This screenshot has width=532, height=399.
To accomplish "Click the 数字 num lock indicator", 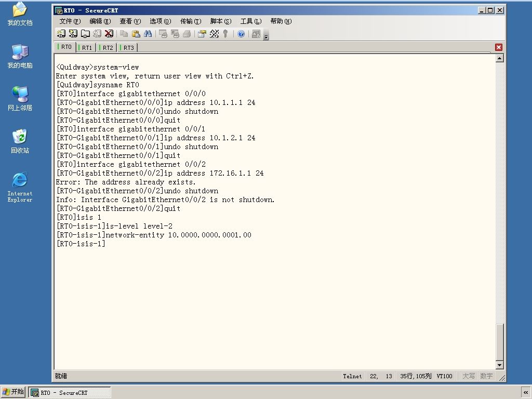I will point(486,376).
